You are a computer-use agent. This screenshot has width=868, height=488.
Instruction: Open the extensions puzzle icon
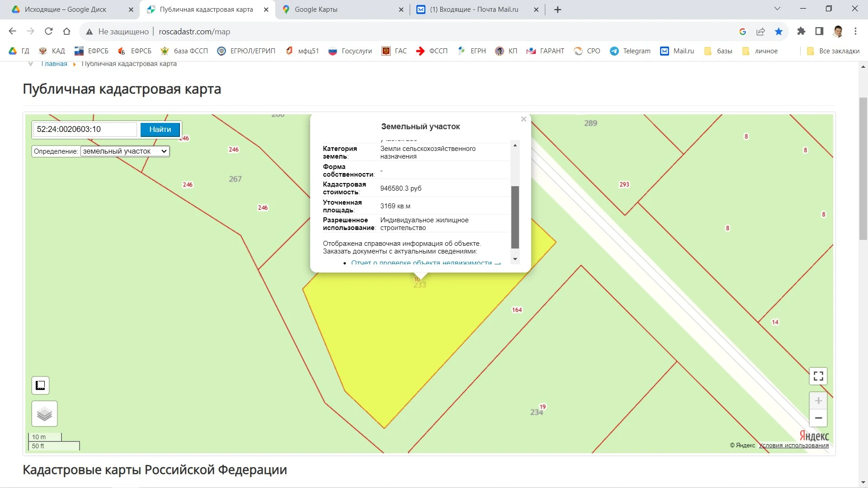click(801, 31)
